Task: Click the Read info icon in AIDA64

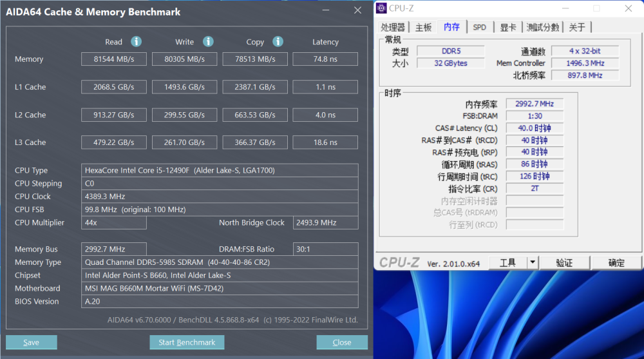Action: point(136,41)
